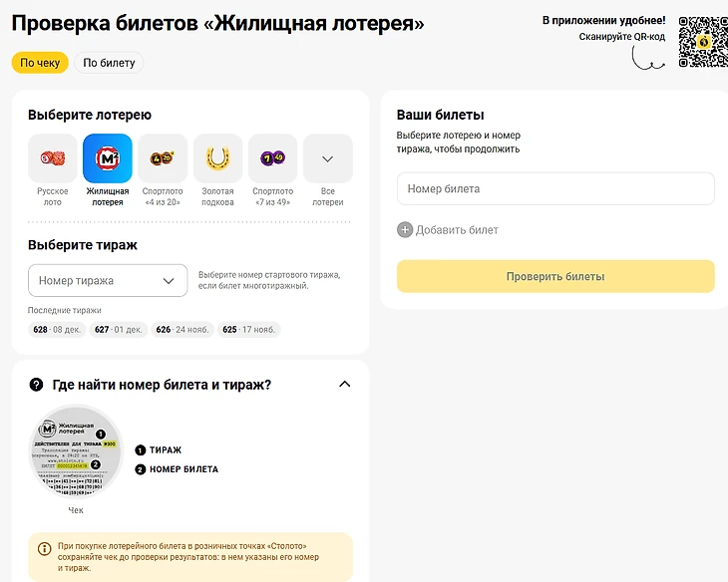Switch to the По чеку tab
The image size is (728, 582).
coord(40,63)
